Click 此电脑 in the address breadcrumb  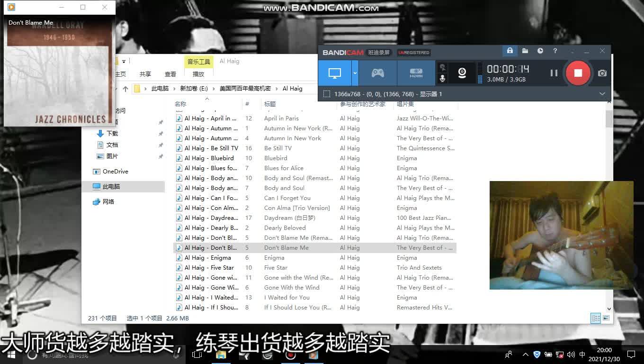tap(160, 89)
